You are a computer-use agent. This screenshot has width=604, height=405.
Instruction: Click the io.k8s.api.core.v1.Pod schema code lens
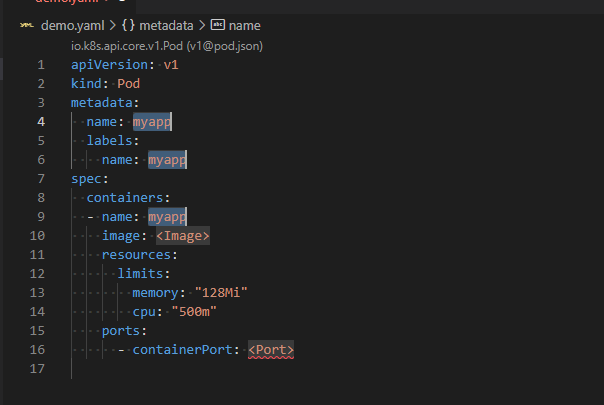pyautogui.click(x=167, y=46)
